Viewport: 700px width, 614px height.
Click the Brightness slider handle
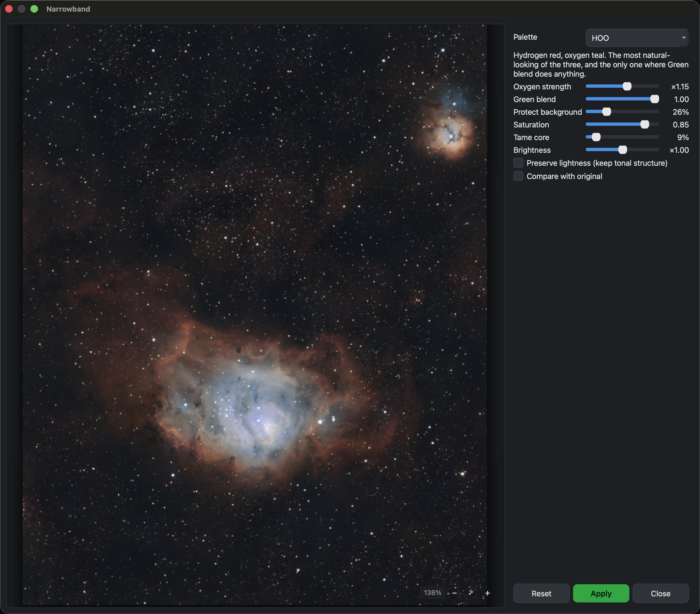click(x=623, y=149)
